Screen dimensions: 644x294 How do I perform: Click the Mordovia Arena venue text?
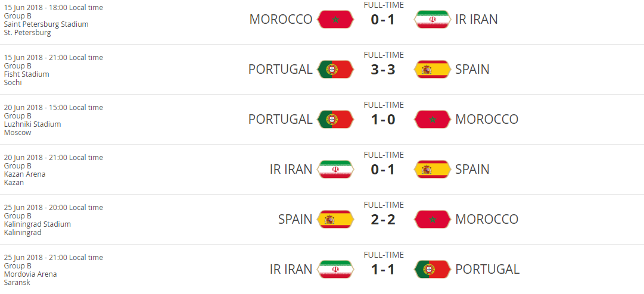[x=30, y=274]
